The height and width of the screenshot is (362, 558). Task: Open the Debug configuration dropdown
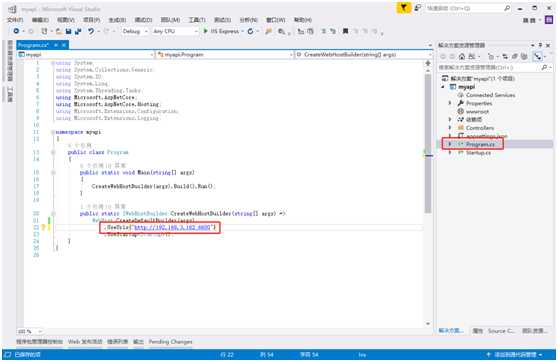(135, 31)
